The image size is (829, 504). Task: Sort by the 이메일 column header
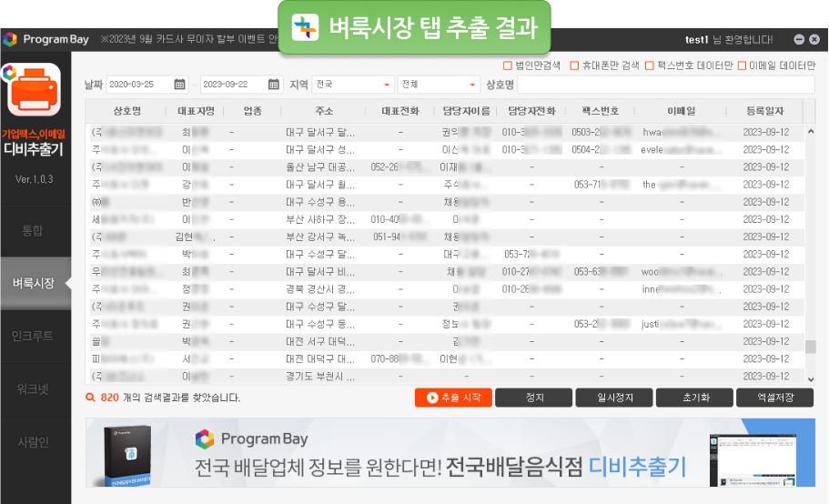coord(681,111)
